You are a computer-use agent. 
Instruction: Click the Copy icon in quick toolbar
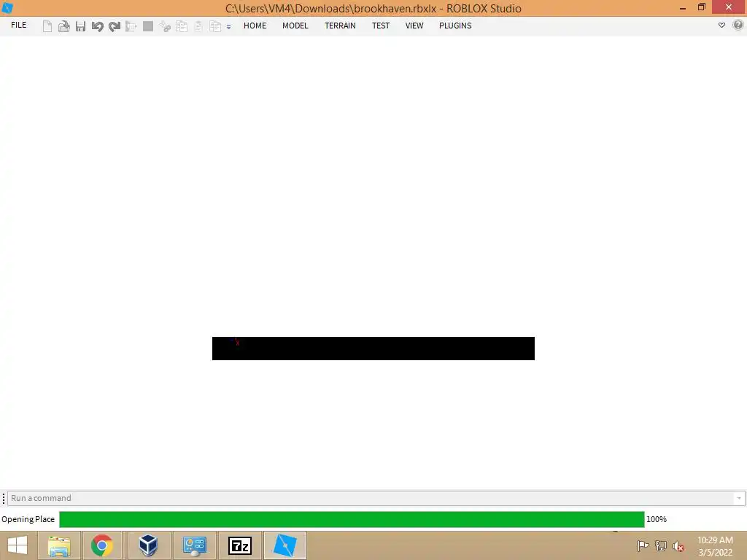coord(182,26)
